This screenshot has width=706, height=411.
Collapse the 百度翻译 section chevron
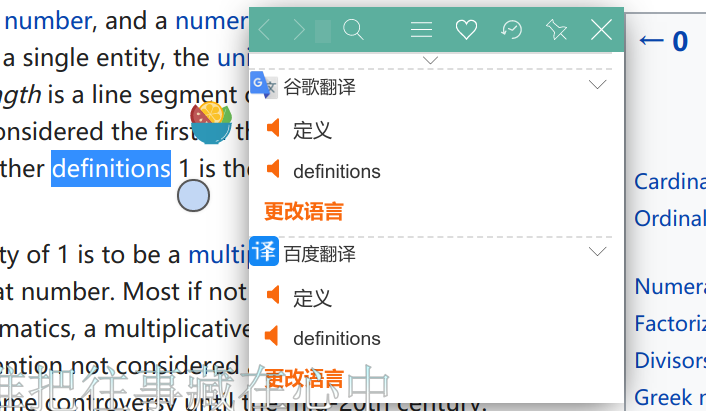(x=597, y=251)
